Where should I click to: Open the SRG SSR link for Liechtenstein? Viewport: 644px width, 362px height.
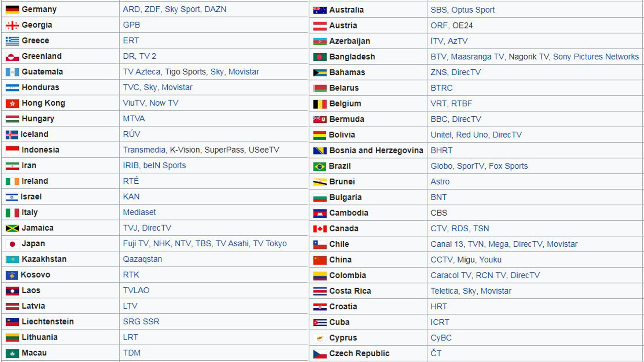[x=141, y=322]
